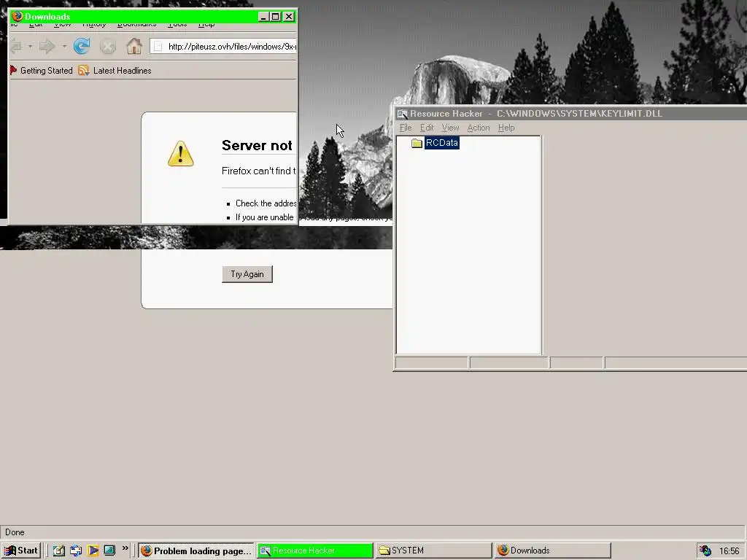Minimize the Downloads Firefox window
Image resolution: width=747 pixels, height=560 pixels.
[x=263, y=17]
